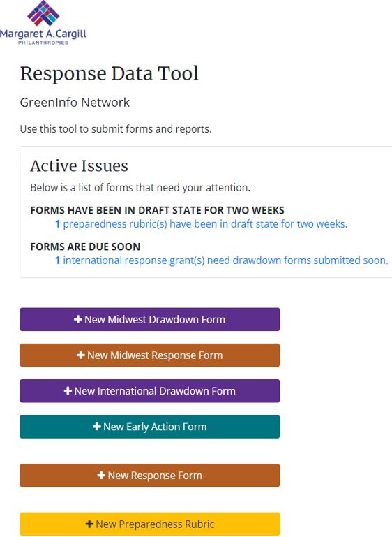Click plus icon on New Early Action Form
Screen dimensions: 392x537
point(96,427)
